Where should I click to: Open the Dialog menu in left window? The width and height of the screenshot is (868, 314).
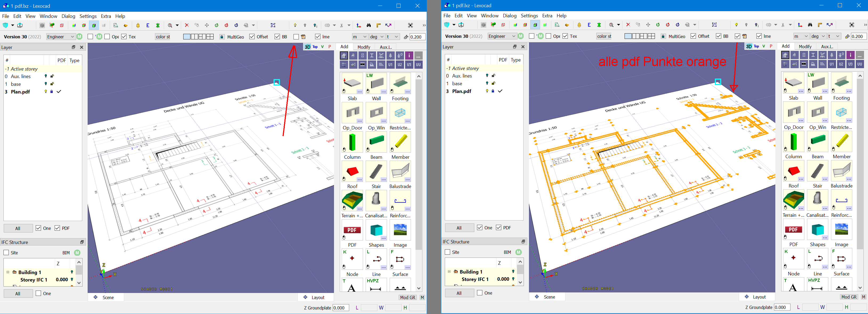click(x=68, y=16)
